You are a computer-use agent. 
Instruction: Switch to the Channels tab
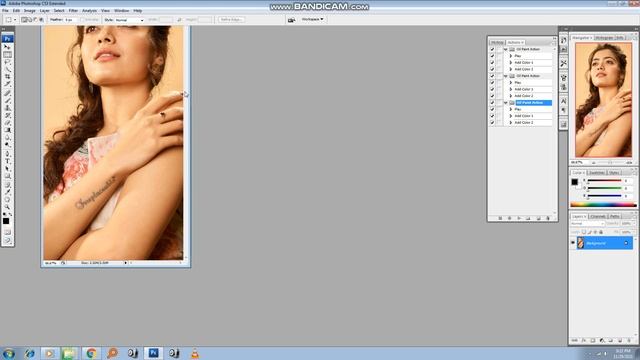pos(598,216)
